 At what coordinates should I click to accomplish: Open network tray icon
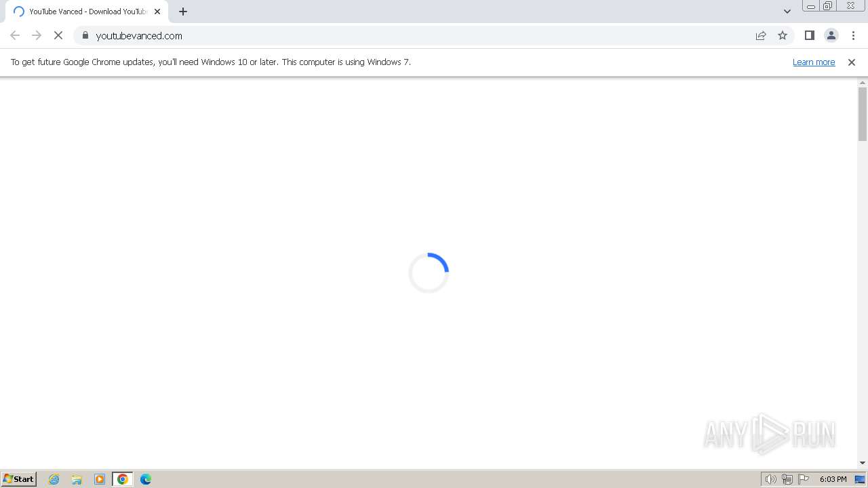click(787, 479)
